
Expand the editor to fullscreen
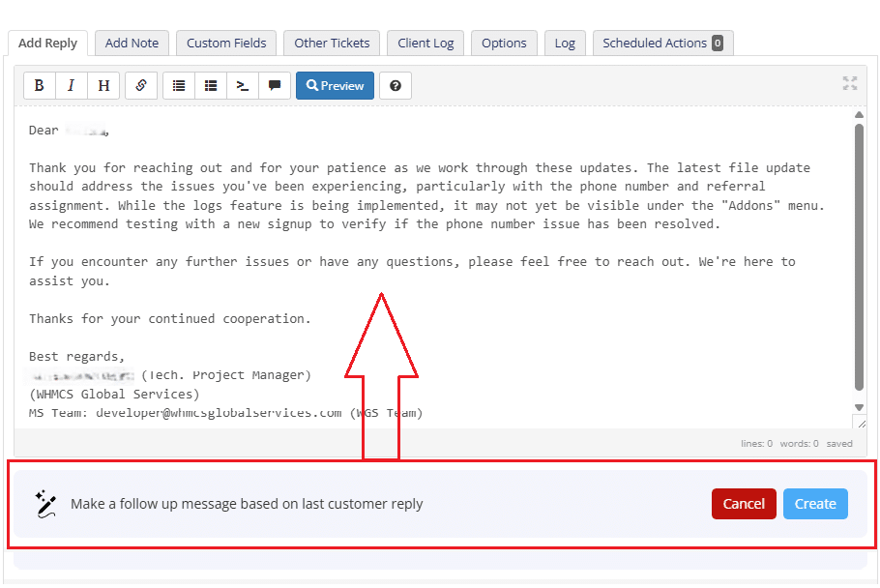(x=850, y=83)
